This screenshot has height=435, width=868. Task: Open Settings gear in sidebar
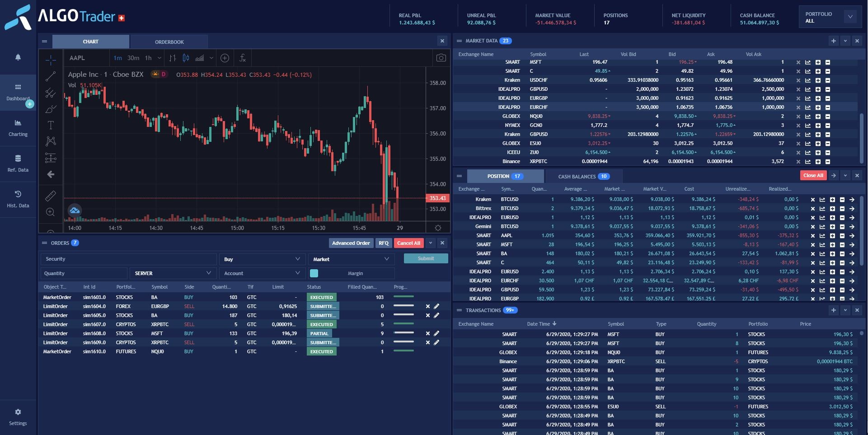pos(18,417)
